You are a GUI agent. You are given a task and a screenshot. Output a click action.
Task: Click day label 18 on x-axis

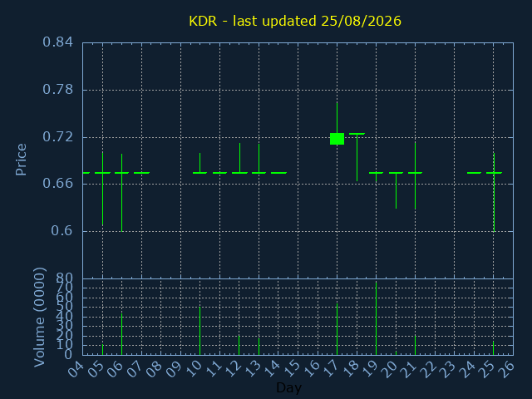349,369
